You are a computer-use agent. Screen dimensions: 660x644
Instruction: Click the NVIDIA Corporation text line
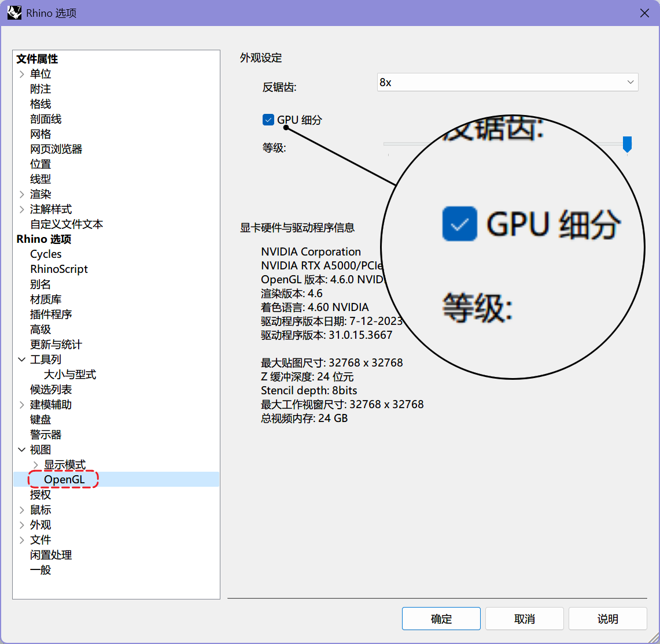click(x=311, y=251)
